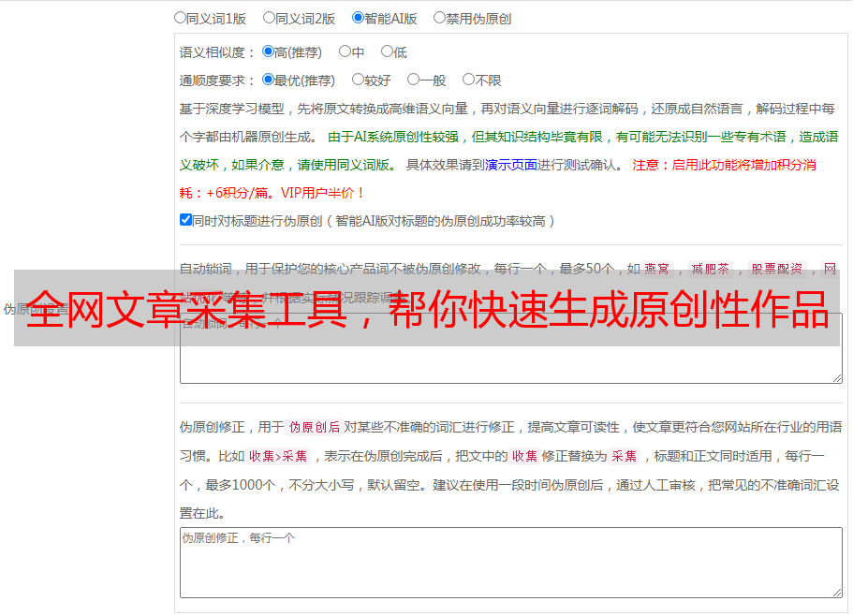The width and height of the screenshot is (853, 616).
Task: Set 语义相似度 to 高(推荐)
Action: click(268, 51)
